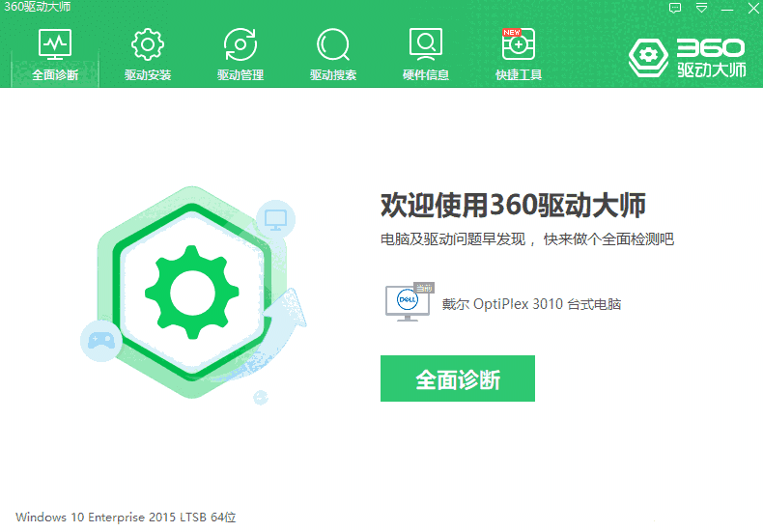Image resolution: width=763 pixels, height=532 pixels.
Task: Open the 硬件信息 tab
Action: pyautogui.click(x=426, y=54)
